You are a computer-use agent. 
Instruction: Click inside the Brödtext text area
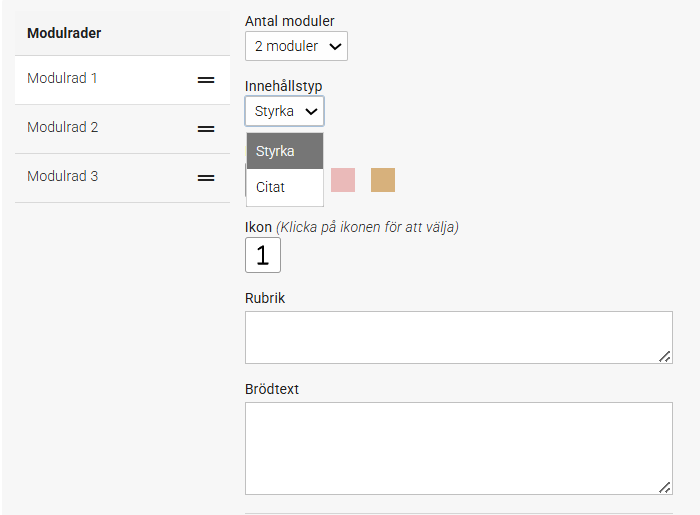click(x=459, y=449)
